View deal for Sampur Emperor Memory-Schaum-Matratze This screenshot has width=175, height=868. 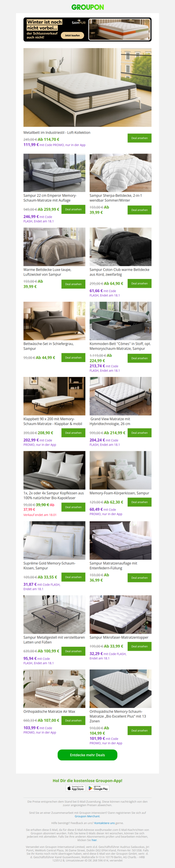(x=73, y=209)
